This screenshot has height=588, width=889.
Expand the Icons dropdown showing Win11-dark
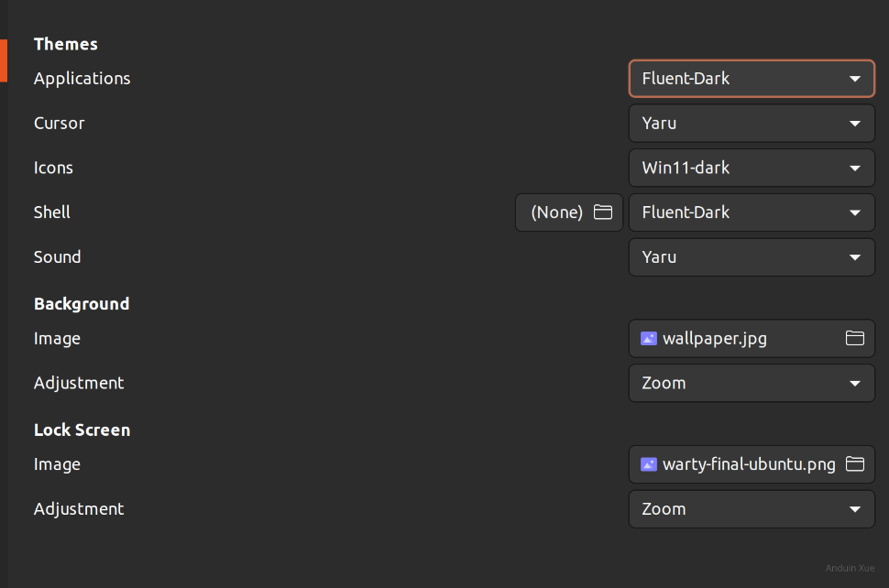click(x=751, y=169)
